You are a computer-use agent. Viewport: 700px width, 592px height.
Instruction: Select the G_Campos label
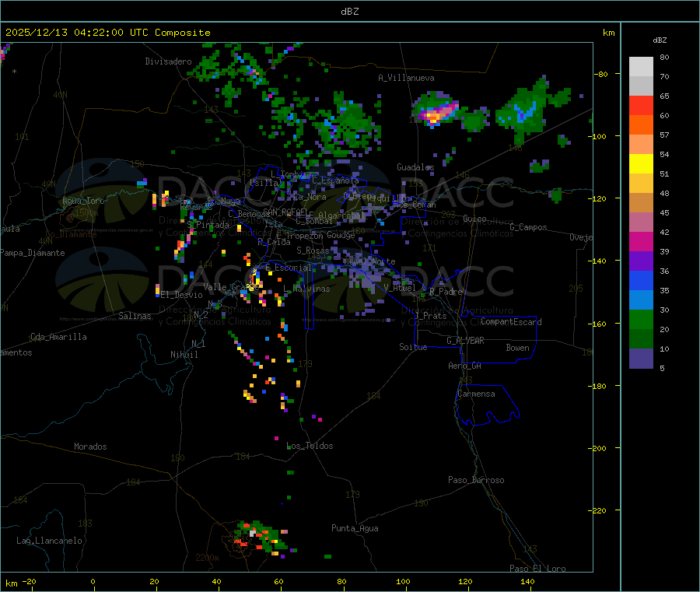click(529, 227)
